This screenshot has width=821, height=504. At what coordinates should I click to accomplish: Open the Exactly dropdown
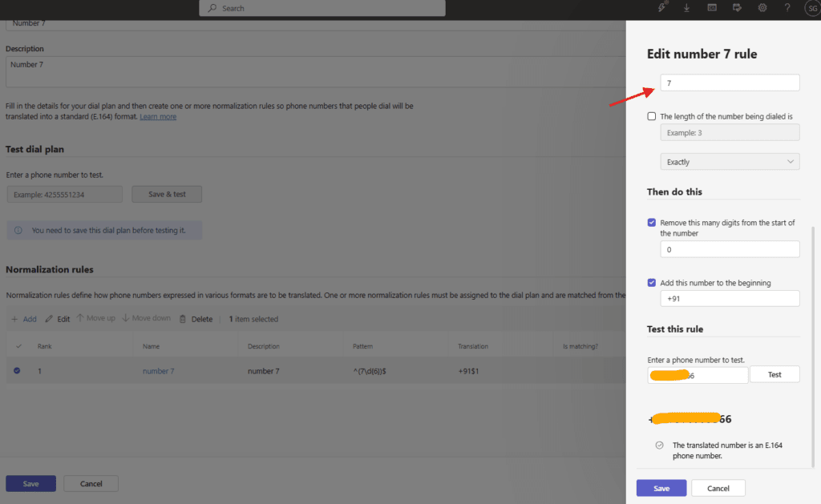(729, 162)
